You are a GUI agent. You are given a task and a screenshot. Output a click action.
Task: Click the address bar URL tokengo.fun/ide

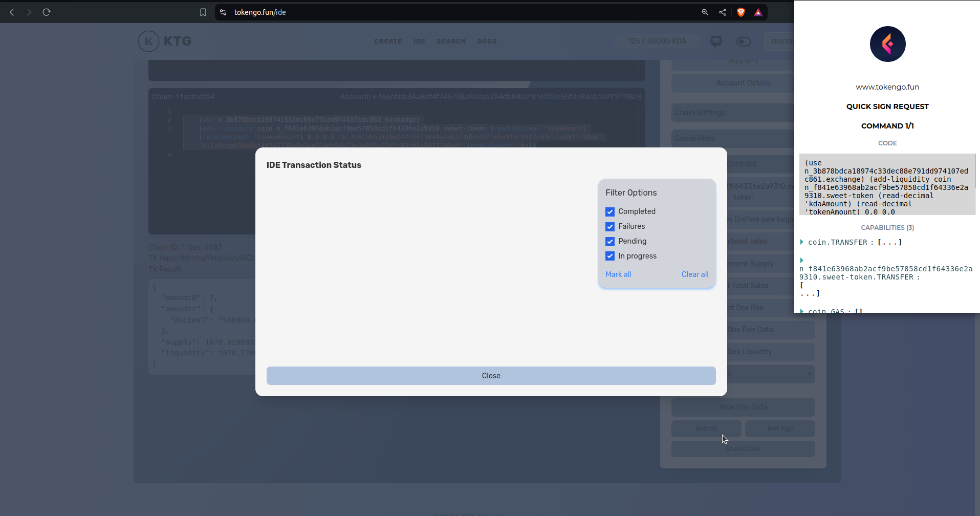(x=260, y=12)
